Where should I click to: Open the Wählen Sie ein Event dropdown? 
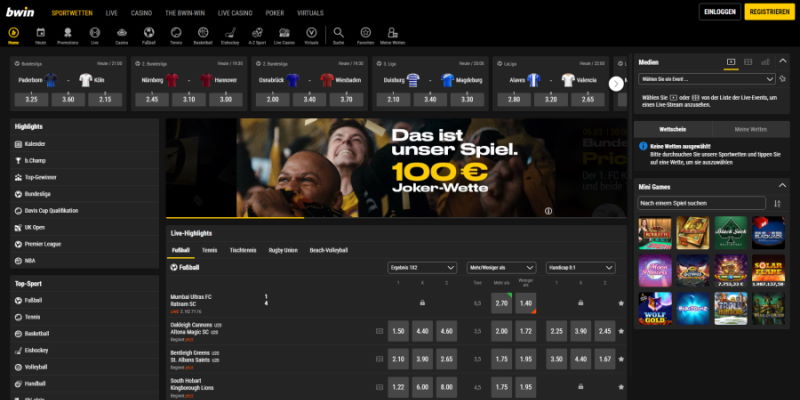point(707,79)
